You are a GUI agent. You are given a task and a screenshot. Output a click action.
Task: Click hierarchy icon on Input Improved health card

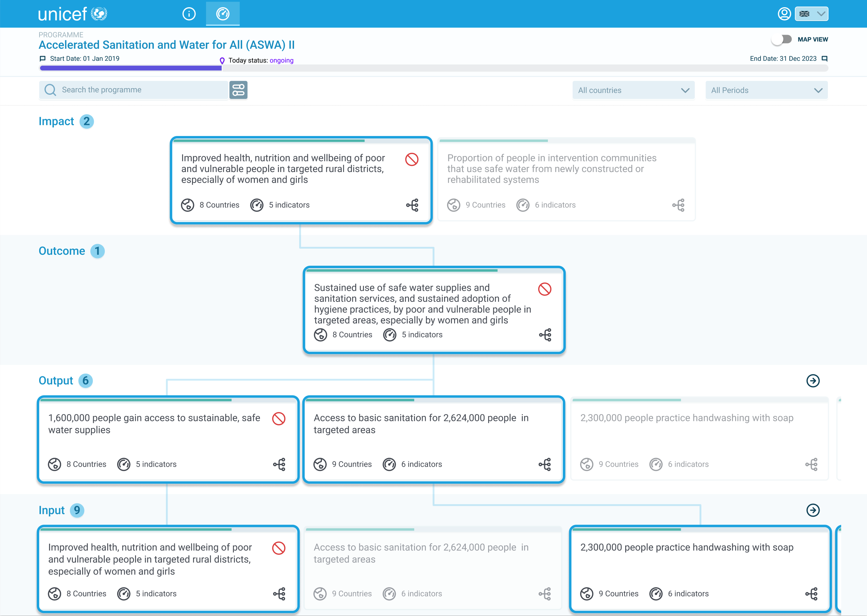pyautogui.click(x=279, y=594)
